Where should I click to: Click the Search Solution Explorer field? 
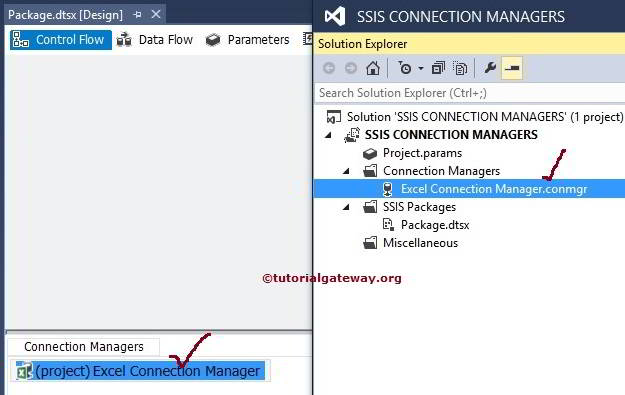click(470, 93)
